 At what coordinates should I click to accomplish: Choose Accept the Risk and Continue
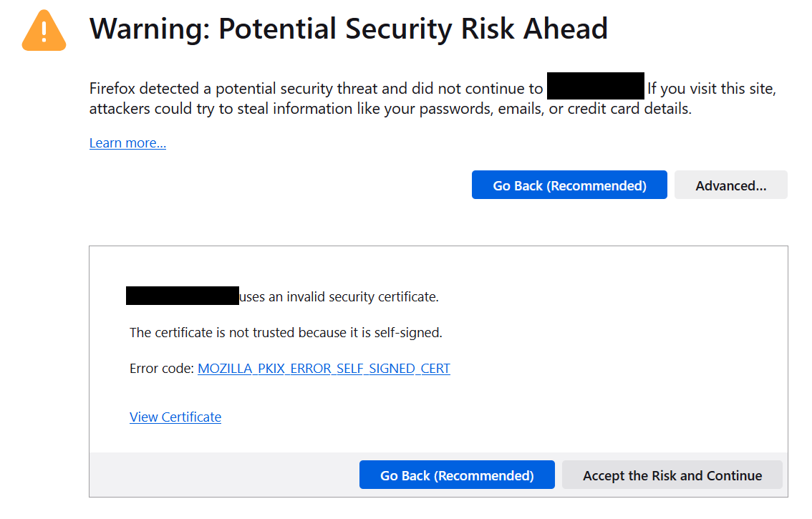[672, 475]
